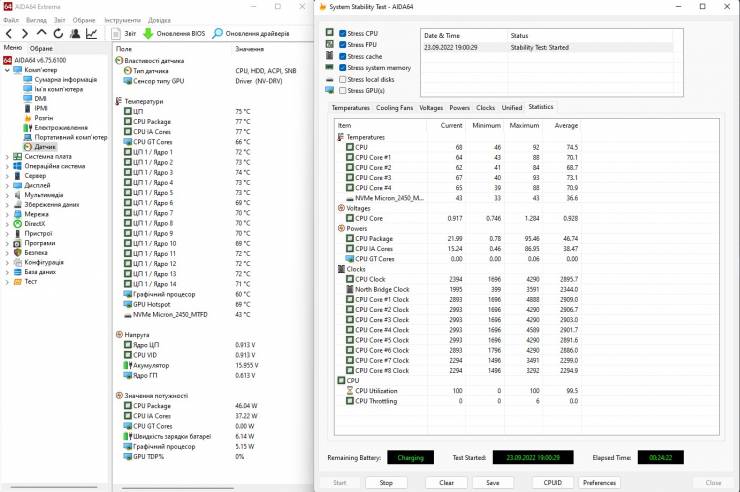Switch to the Powers tab
The width and height of the screenshot is (740, 492).
coord(459,108)
